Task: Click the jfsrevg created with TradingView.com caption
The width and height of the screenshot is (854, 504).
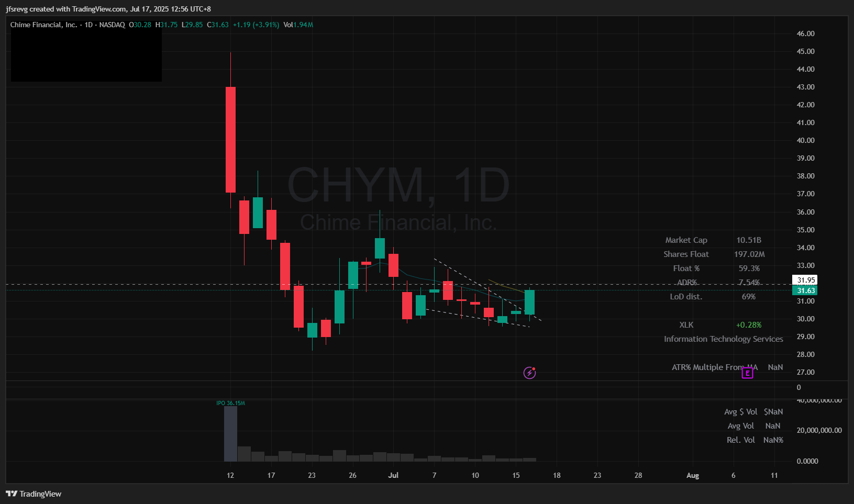Action: click(108, 9)
